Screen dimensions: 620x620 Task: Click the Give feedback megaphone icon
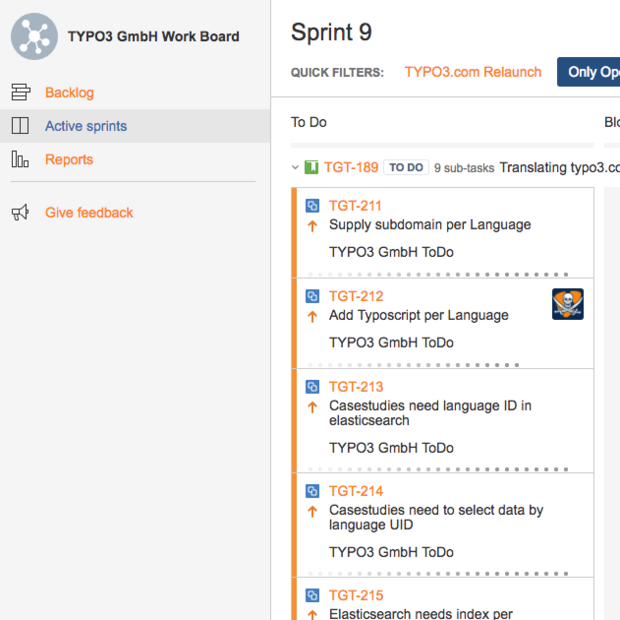(x=20, y=212)
